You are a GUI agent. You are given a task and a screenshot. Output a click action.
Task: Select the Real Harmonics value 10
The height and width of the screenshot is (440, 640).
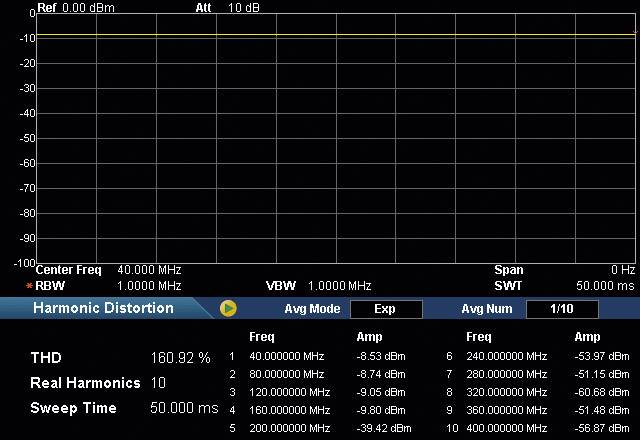[x=158, y=383]
